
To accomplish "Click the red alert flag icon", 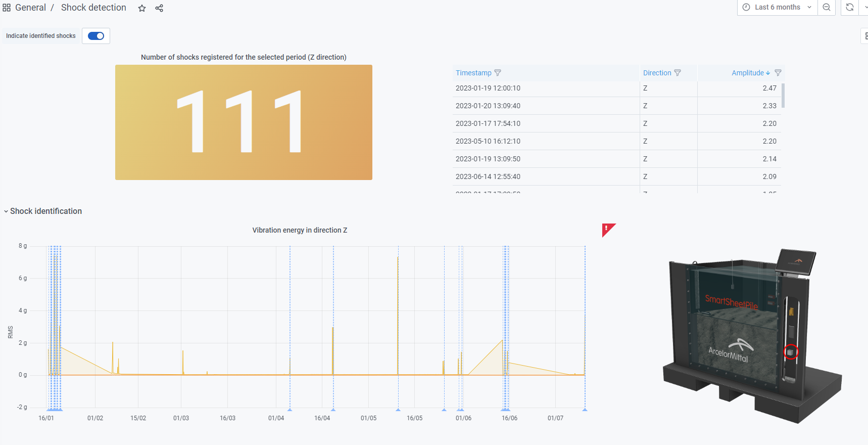I will click(x=608, y=230).
